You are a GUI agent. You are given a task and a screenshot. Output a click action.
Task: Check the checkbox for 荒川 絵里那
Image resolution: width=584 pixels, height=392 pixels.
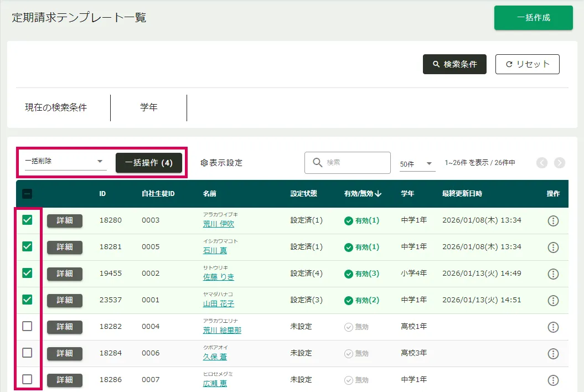point(27,326)
